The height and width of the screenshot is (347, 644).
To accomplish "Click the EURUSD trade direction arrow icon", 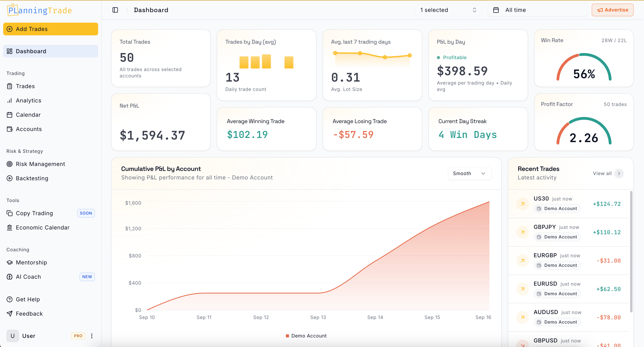I will coord(522,289).
